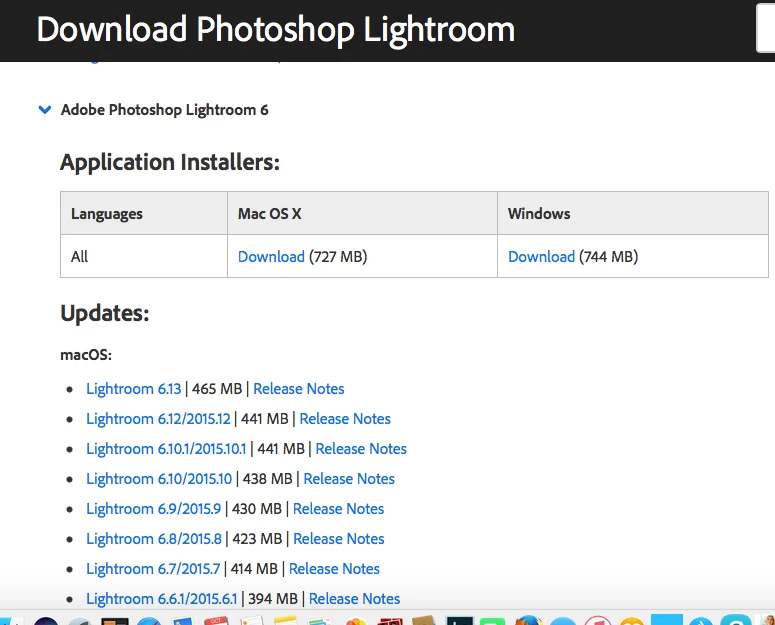Click the "394 MB" size text
The height and width of the screenshot is (625, 775).
(x=273, y=599)
